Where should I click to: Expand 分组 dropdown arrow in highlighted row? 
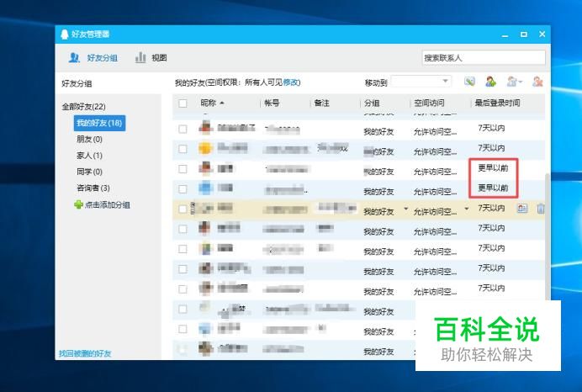(405, 209)
